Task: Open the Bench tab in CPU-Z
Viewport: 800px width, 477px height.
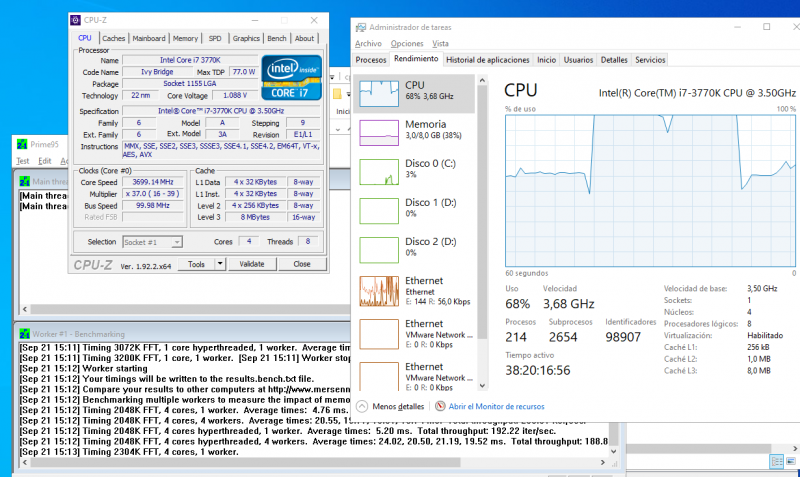Action: click(x=277, y=38)
